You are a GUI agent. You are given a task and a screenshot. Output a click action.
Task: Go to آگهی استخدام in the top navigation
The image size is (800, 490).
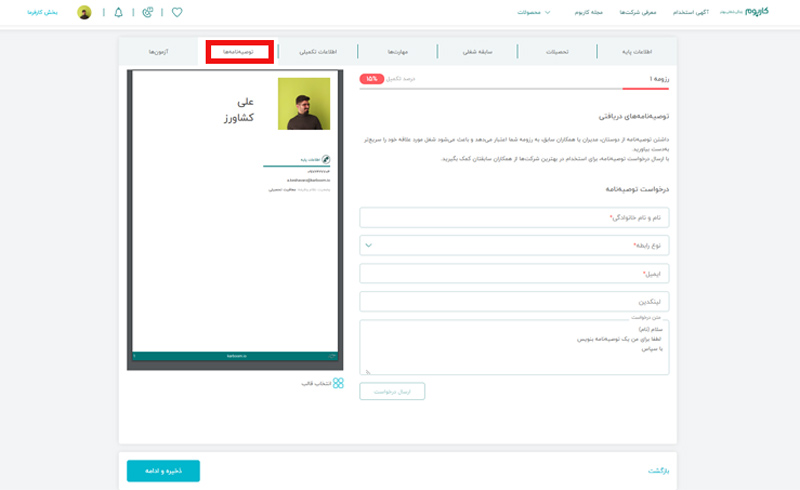pyautogui.click(x=690, y=12)
